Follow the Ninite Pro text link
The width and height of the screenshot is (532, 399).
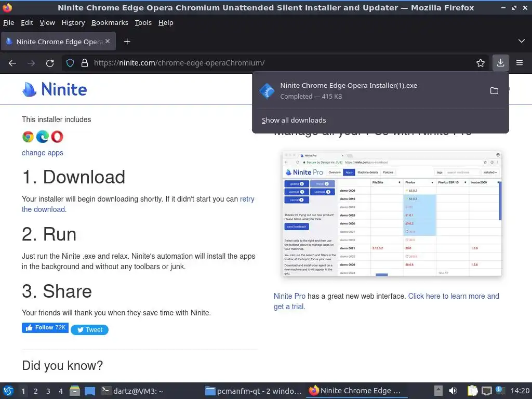click(289, 296)
